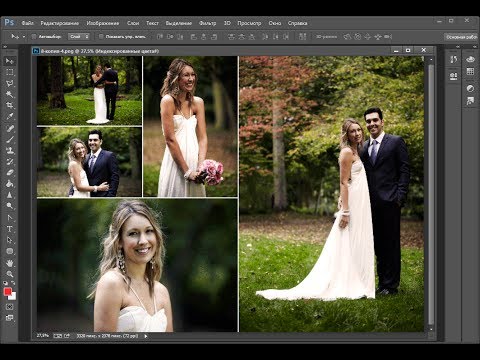The image size is (480, 360).
Task: Open the 3D menu
Action: pyautogui.click(x=227, y=23)
